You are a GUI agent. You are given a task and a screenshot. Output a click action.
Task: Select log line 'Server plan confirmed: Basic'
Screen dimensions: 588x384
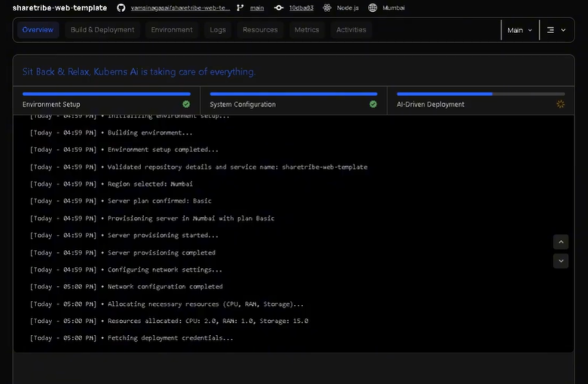pos(121,201)
